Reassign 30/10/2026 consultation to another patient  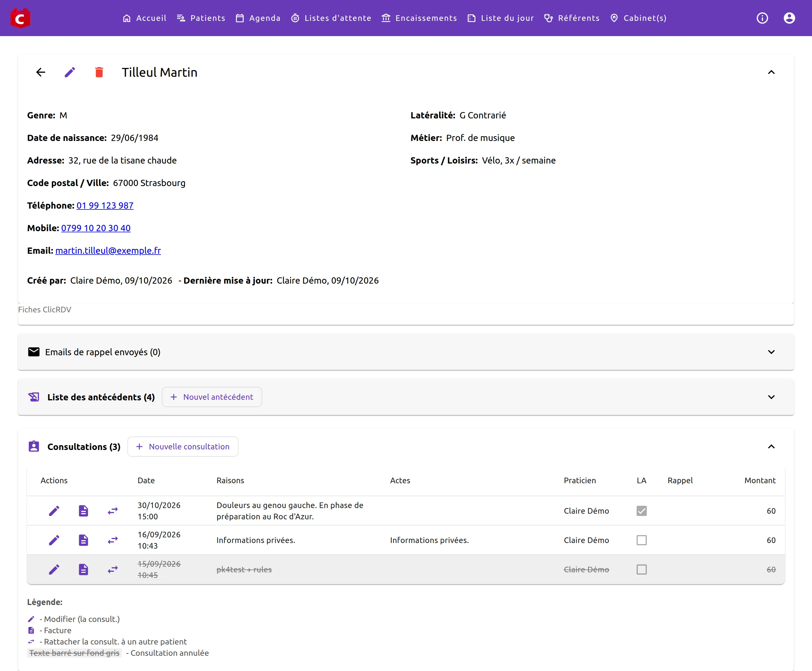click(x=113, y=511)
